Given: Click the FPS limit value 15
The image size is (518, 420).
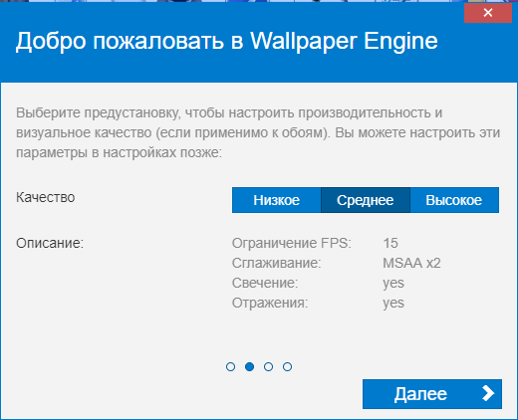Looking at the screenshot, I should [390, 243].
